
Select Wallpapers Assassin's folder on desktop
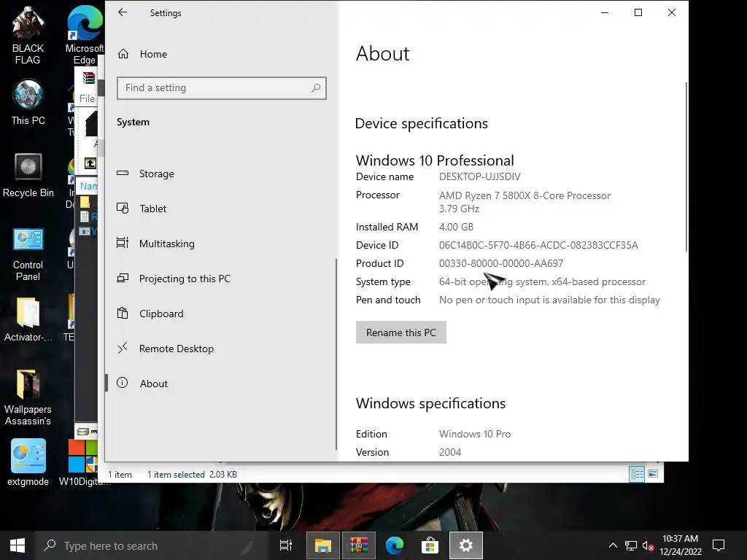[x=28, y=397]
